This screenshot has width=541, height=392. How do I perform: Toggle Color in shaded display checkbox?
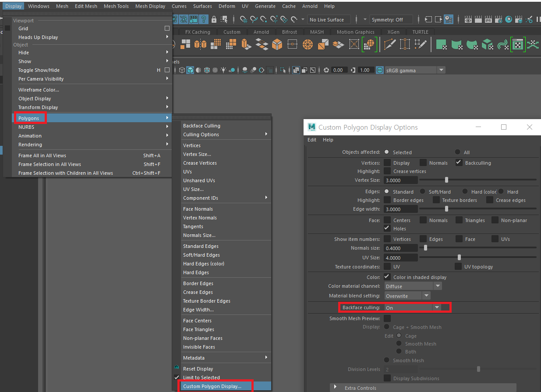coord(387,277)
